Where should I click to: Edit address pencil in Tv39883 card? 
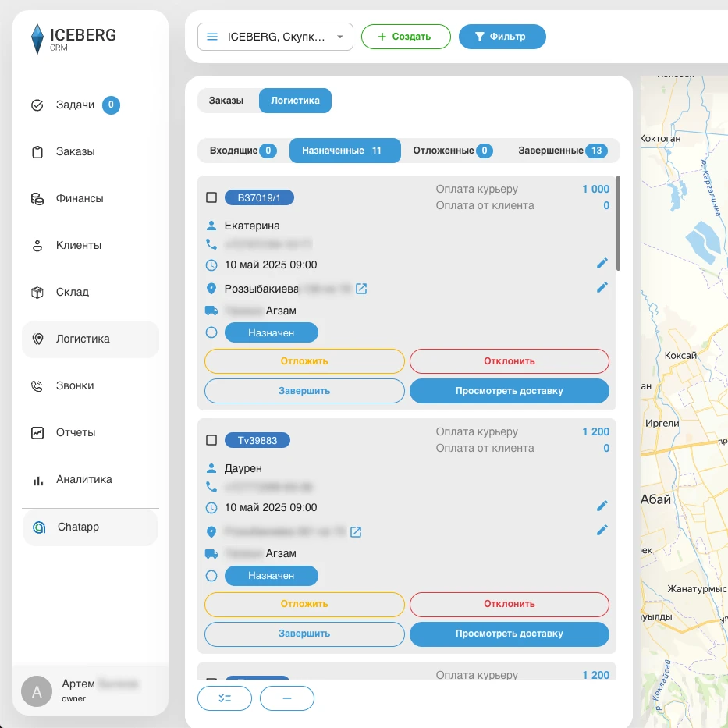[602, 531]
